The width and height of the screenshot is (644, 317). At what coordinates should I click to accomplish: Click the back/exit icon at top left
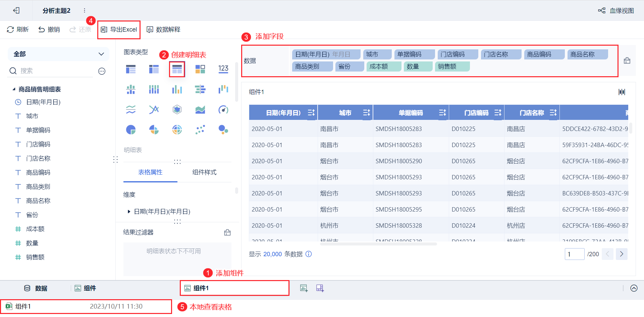[x=16, y=10]
